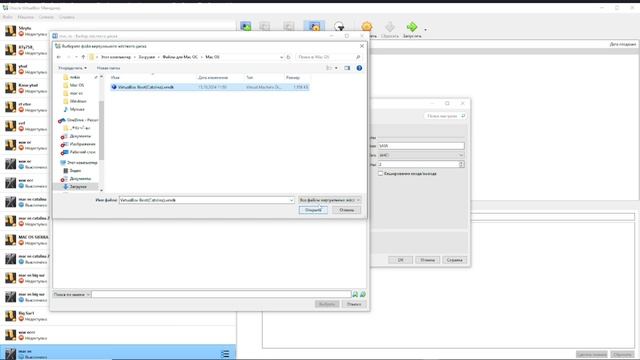This screenshot has height=360, width=640.
Task: Click 'Этот компьютер' in the breadcrumb path
Action: (116, 57)
